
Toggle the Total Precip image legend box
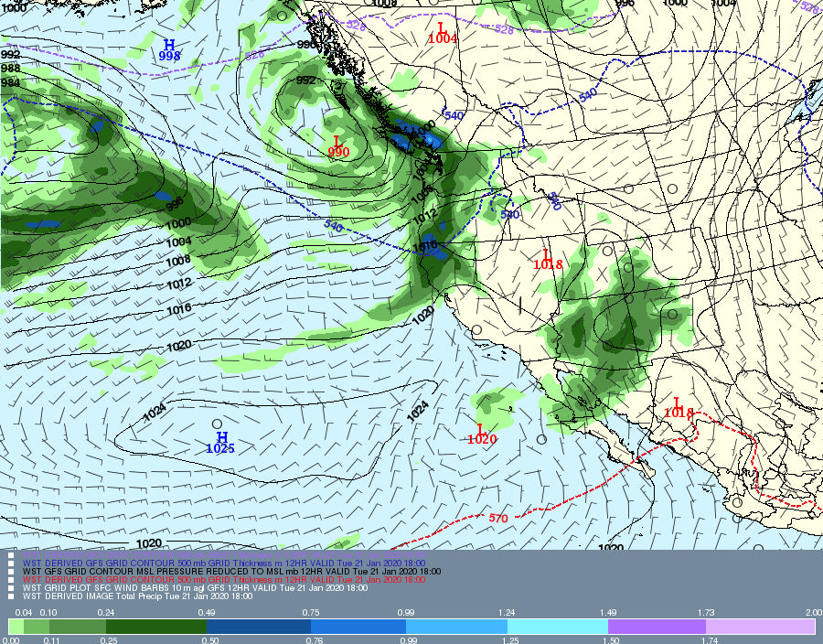pos(12,596)
